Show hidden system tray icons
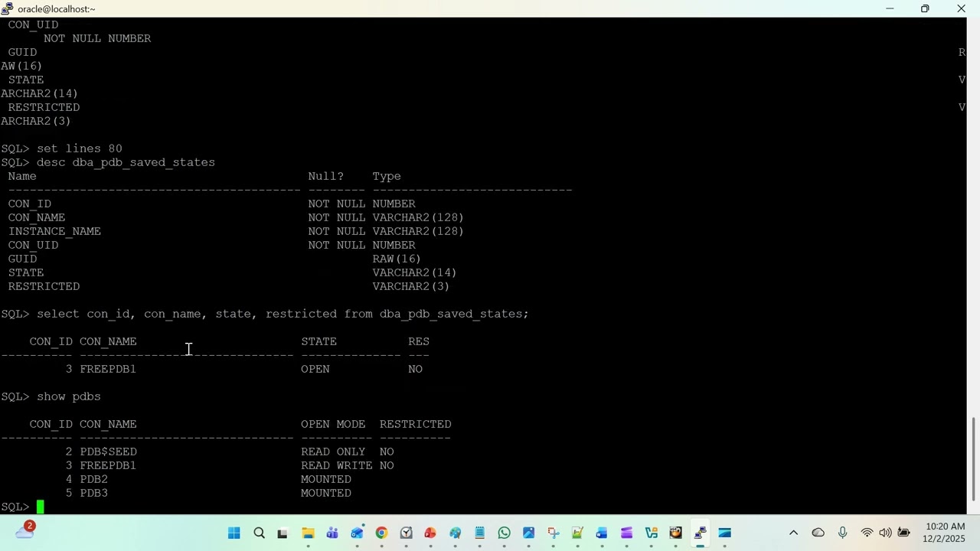The width and height of the screenshot is (980, 551). [793, 533]
